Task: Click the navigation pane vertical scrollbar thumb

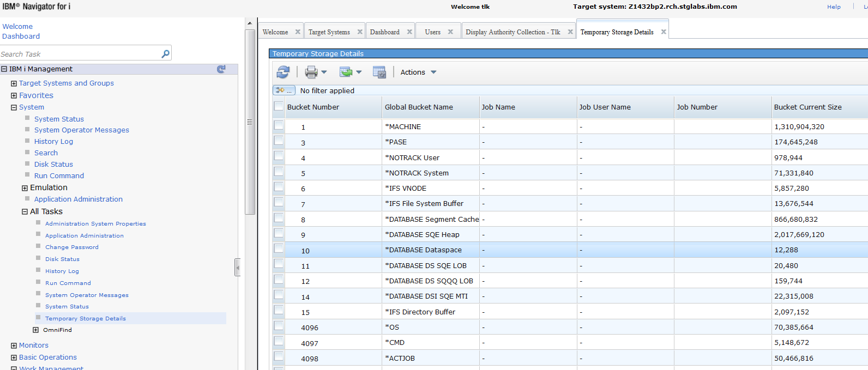Action: pyautogui.click(x=250, y=122)
